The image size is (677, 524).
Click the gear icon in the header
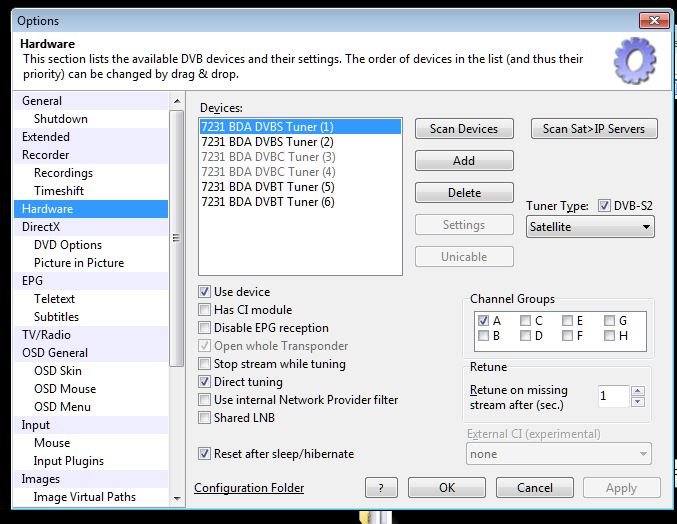point(635,60)
